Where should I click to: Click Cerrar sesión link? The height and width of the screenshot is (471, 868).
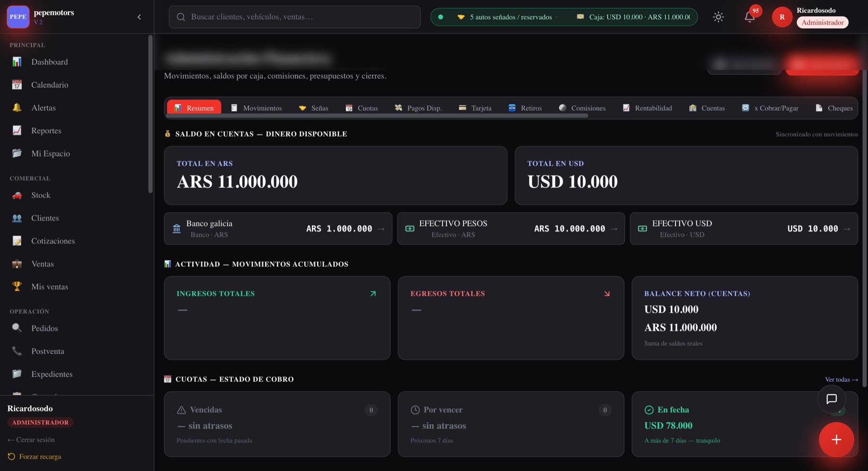[31, 440]
